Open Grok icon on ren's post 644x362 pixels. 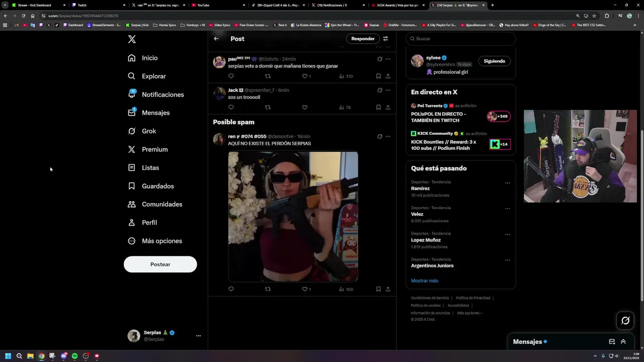[x=380, y=136]
